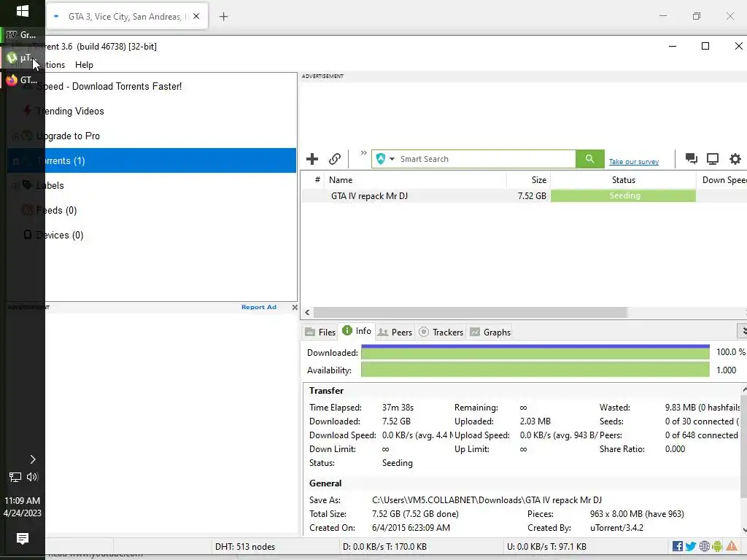
Task: Click the Availability bar
Action: click(535, 370)
